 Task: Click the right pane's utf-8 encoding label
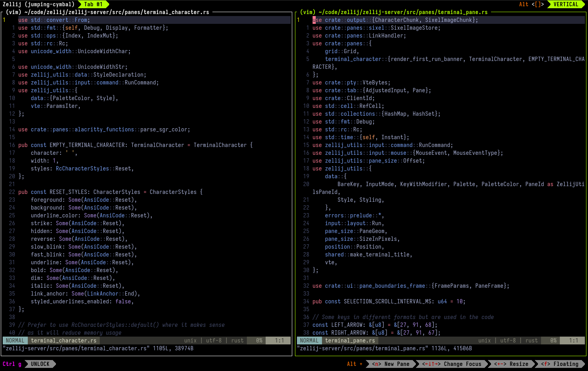[508, 341]
